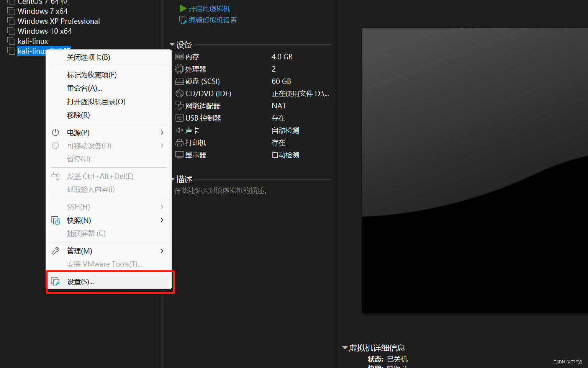Select the unhighlighted kali-linux entry
The height and width of the screenshot is (368, 588).
tap(33, 41)
